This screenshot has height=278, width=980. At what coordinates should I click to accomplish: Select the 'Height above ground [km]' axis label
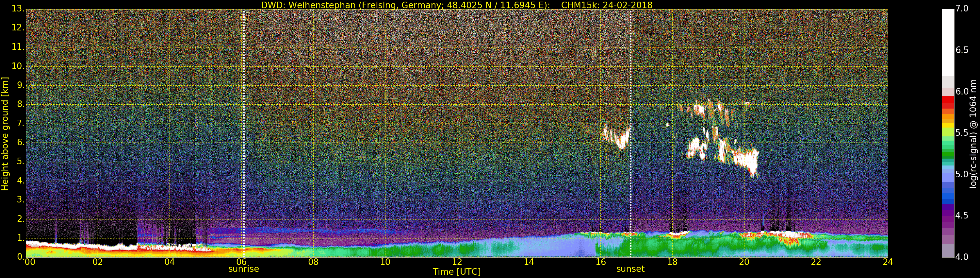pyautogui.click(x=5, y=133)
